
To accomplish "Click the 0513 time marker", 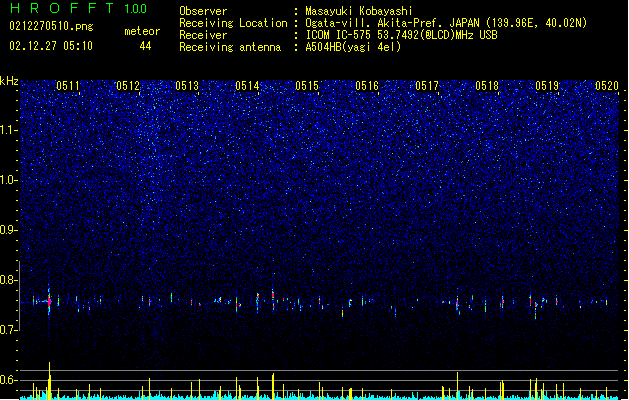I will [x=187, y=85].
